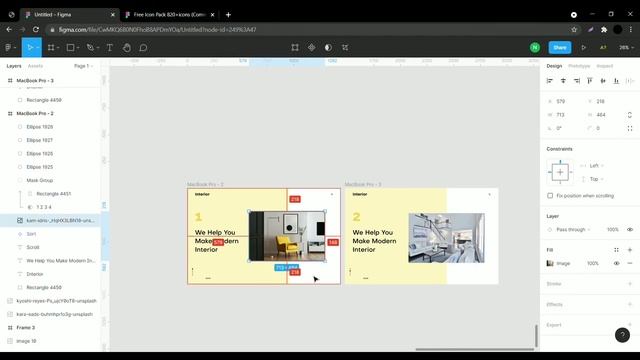Open the Page 1 dropdown

tap(84, 66)
